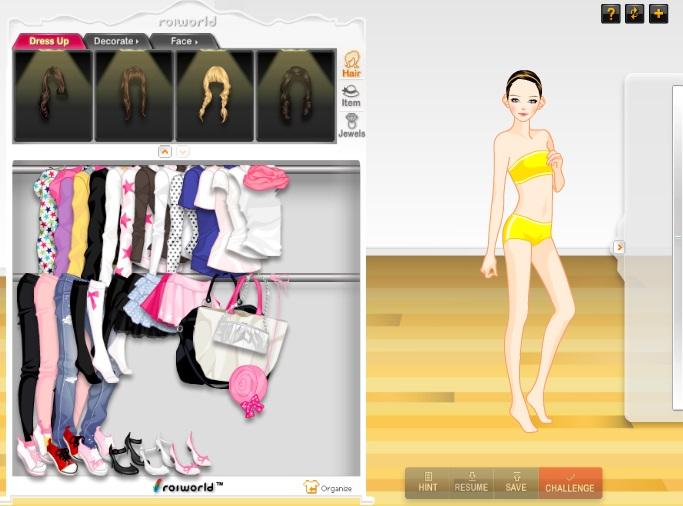Choose the Jewels category icon
The width and height of the screenshot is (683, 506).
pos(351,126)
